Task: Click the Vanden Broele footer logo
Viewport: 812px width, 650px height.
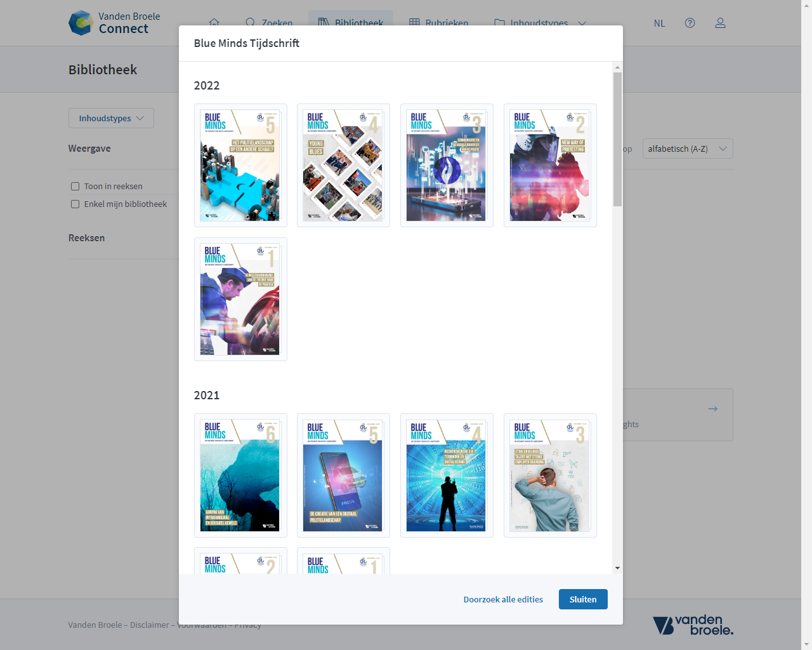Action: click(693, 625)
